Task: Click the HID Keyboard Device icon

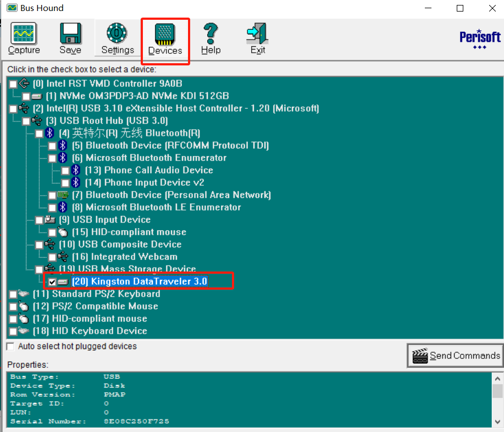Action: click(x=24, y=330)
